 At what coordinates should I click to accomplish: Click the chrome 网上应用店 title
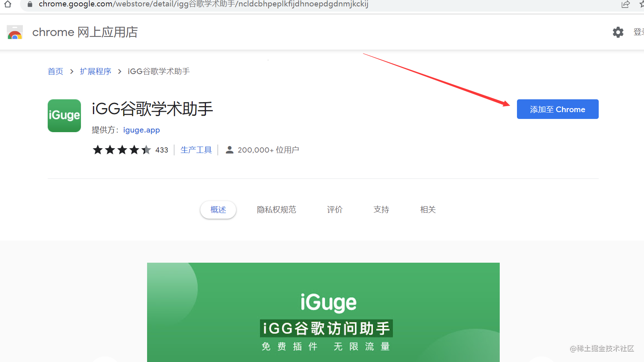click(x=85, y=32)
